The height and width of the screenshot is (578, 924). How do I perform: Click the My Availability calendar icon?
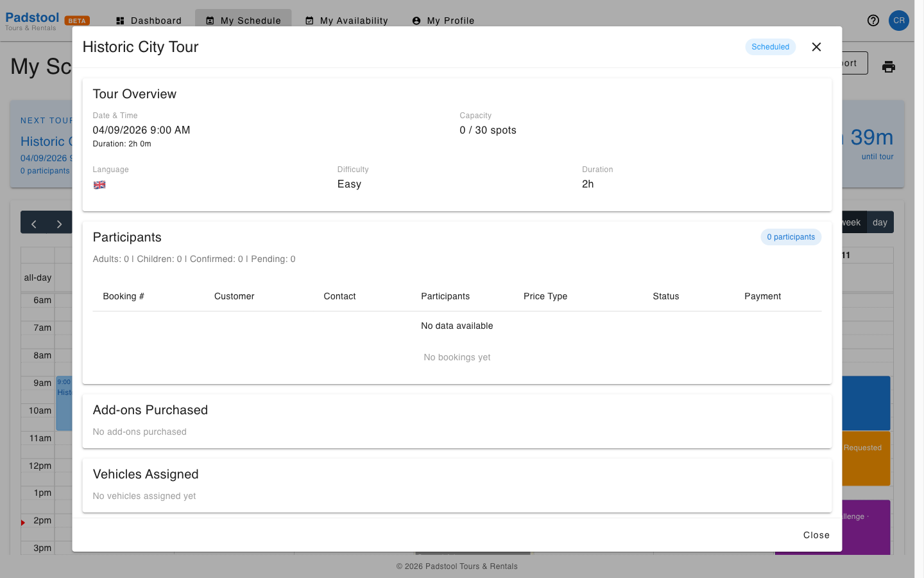point(309,21)
